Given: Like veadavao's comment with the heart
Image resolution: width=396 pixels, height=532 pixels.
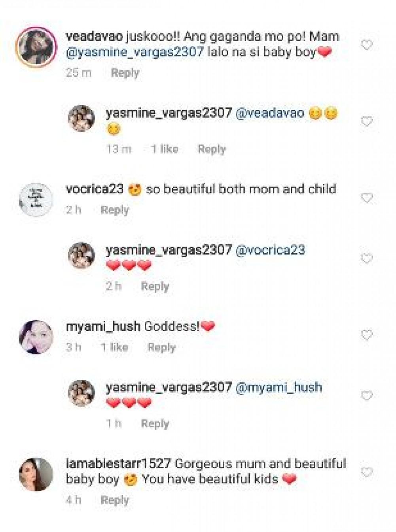Looking at the screenshot, I should point(367,45).
